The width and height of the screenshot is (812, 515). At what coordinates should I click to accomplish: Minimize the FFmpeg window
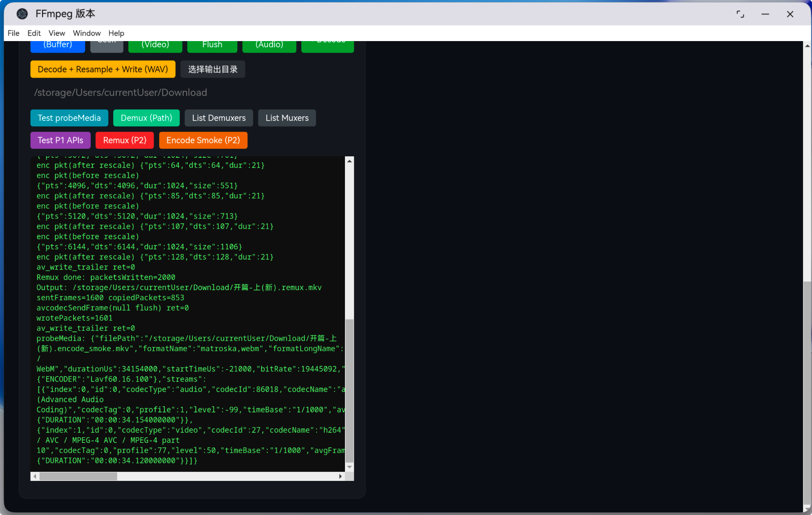765,14
